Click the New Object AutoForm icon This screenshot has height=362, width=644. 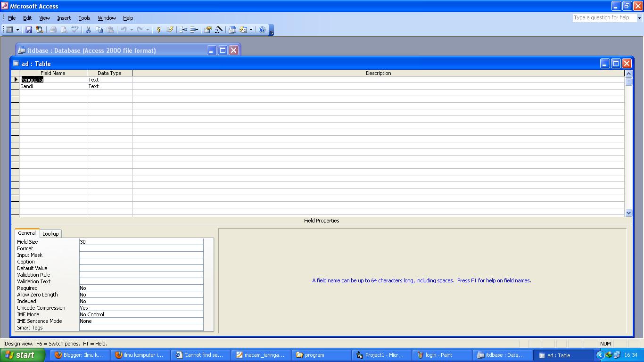(x=243, y=30)
